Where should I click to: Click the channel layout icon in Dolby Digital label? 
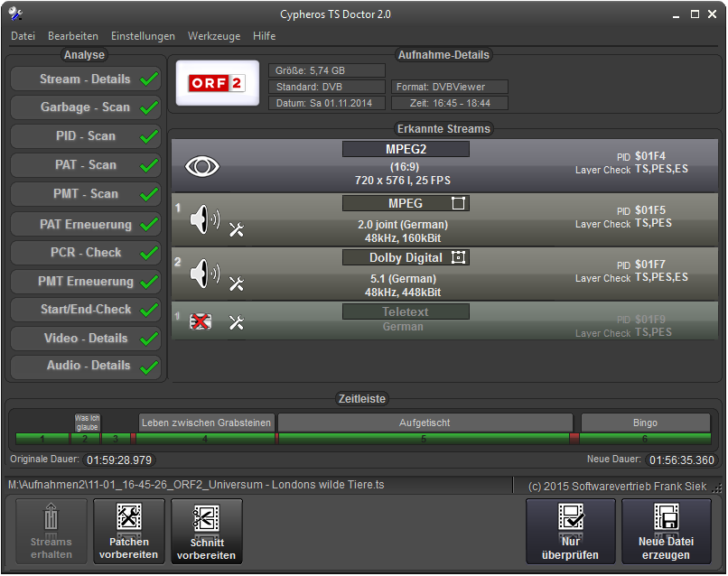pyautogui.click(x=458, y=257)
